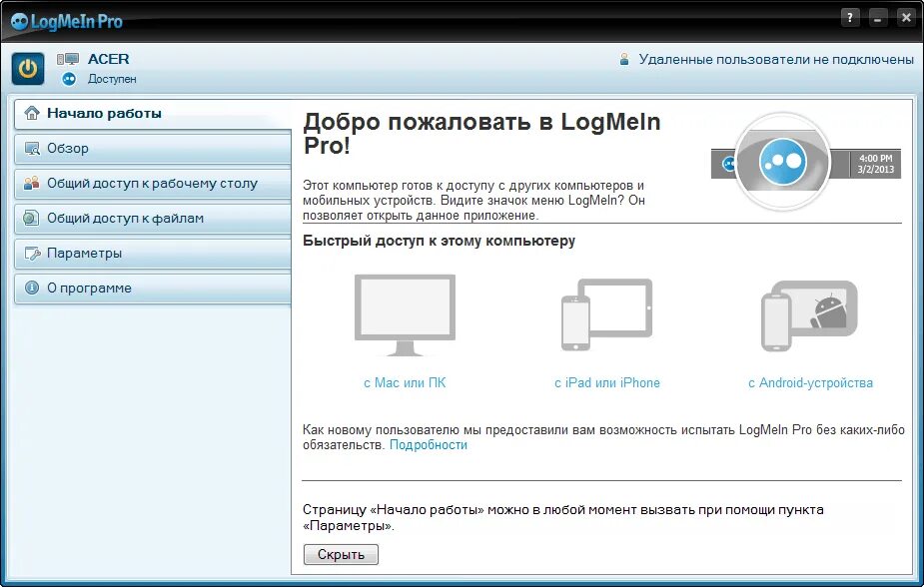Screen dimensions: 924x587
Task: Click the large desktop monitor illustration
Action: pyautogui.click(x=405, y=315)
